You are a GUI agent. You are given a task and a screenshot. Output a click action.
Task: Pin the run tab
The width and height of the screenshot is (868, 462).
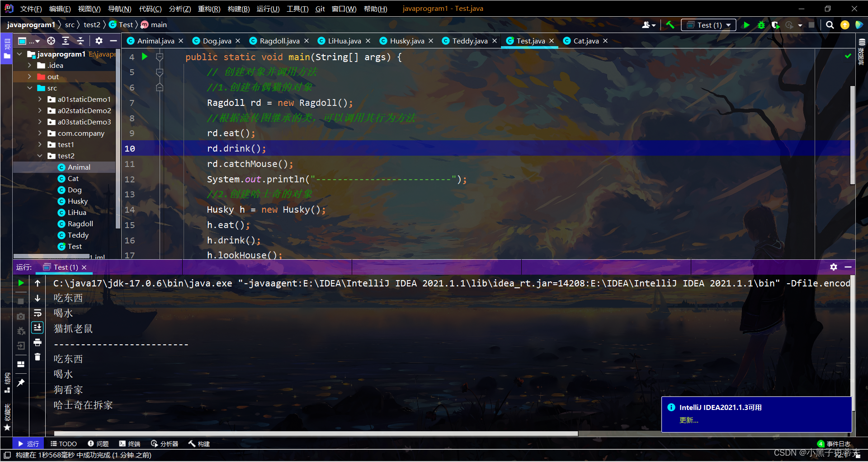pyautogui.click(x=21, y=383)
